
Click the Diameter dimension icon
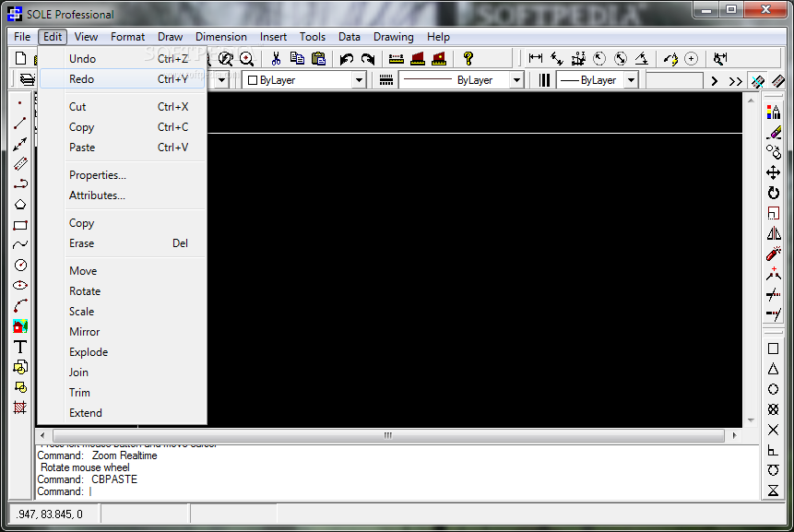pyautogui.click(x=621, y=59)
